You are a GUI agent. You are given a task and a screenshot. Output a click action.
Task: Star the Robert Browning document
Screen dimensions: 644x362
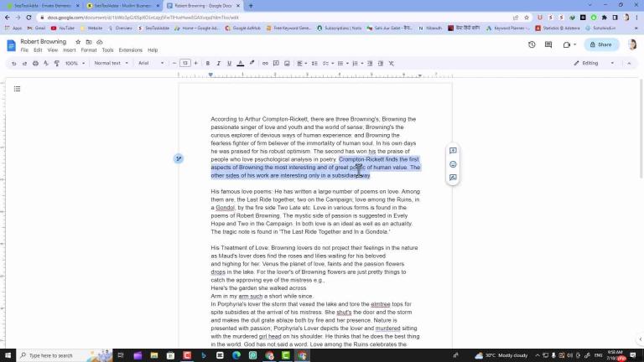point(78,42)
